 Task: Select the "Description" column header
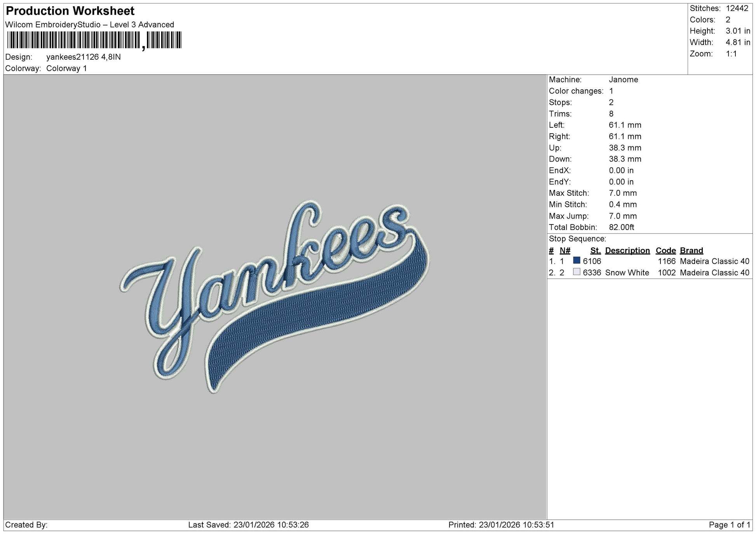tap(627, 250)
